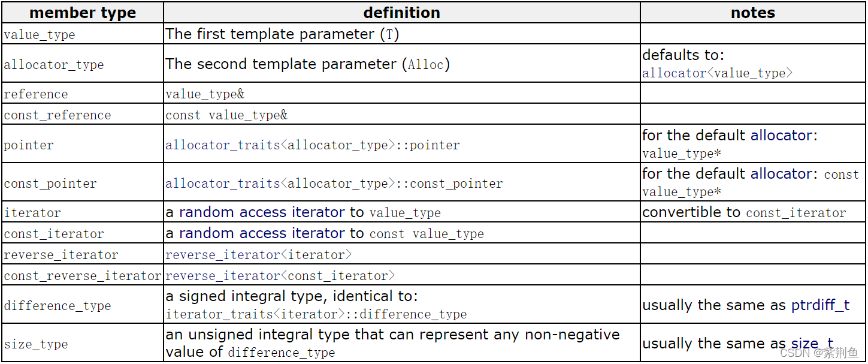Select the 'member type' column header
This screenshot has width=868, height=364.
(83, 13)
